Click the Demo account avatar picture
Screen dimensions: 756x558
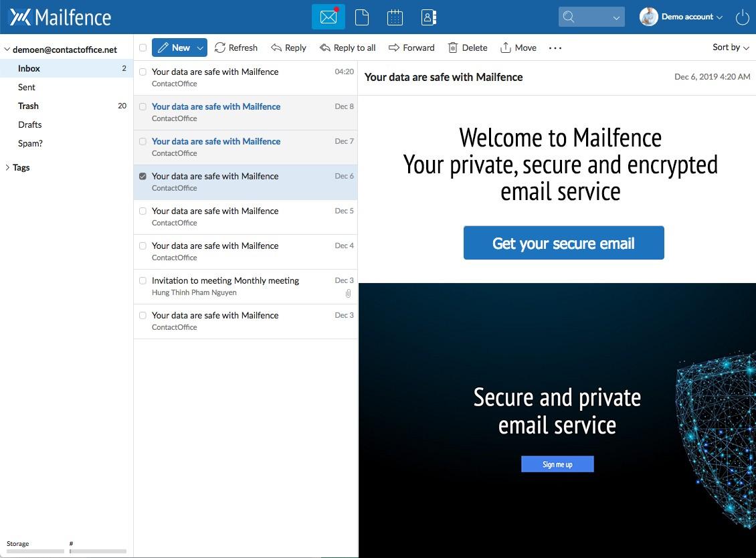point(648,17)
